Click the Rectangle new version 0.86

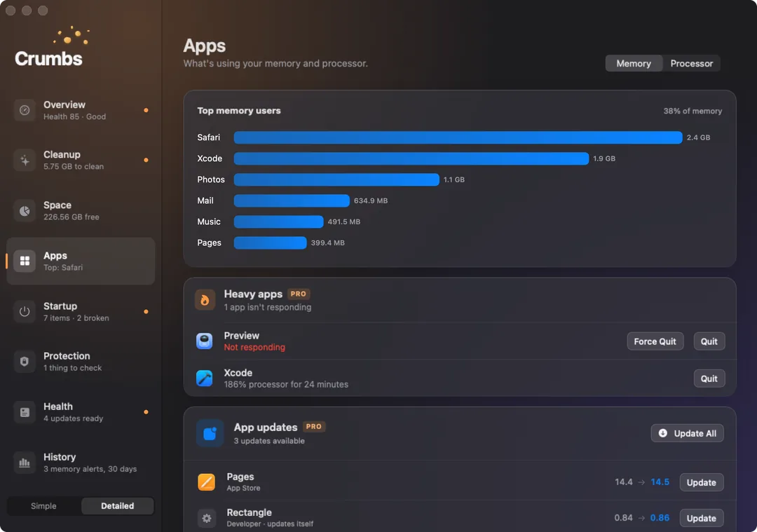tap(660, 517)
